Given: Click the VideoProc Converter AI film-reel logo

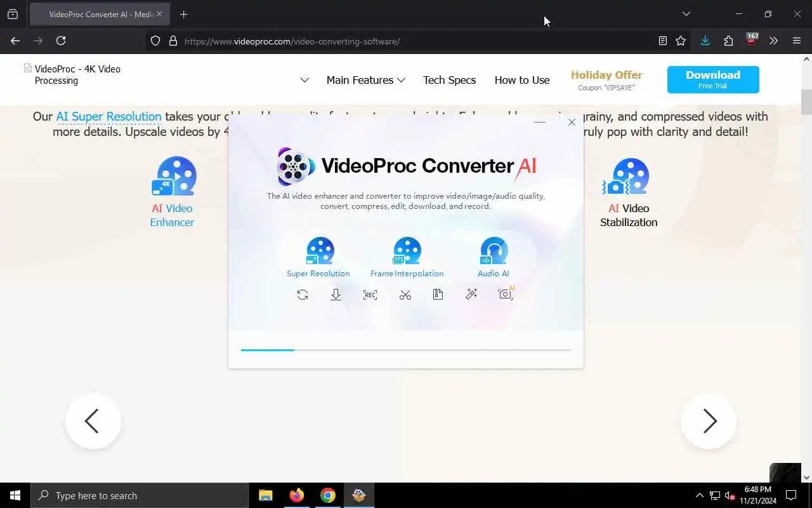Looking at the screenshot, I should point(296,166).
